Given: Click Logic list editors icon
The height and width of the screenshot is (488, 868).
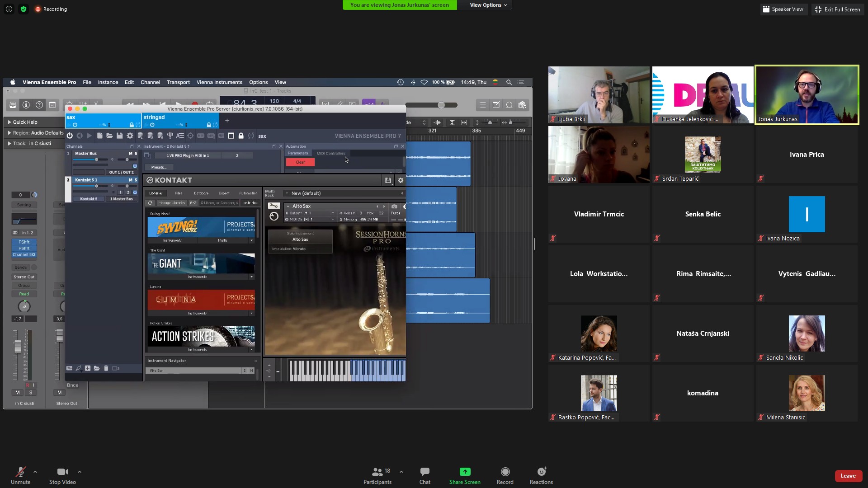Looking at the screenshot, I should point(483,105).
